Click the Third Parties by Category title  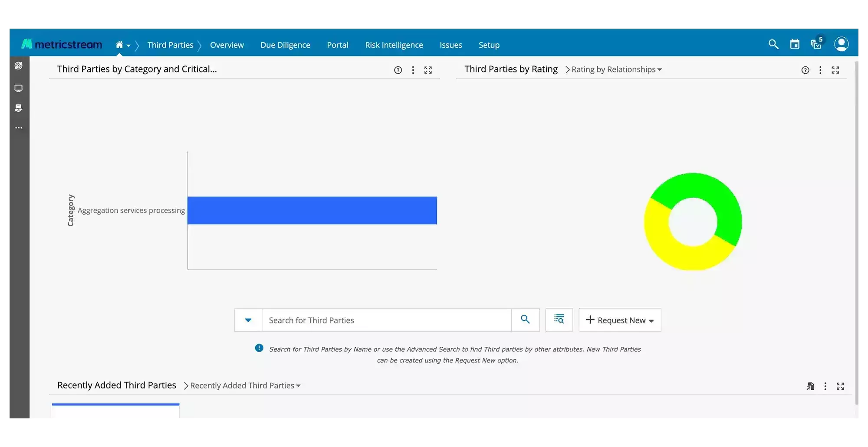point(137,69)
